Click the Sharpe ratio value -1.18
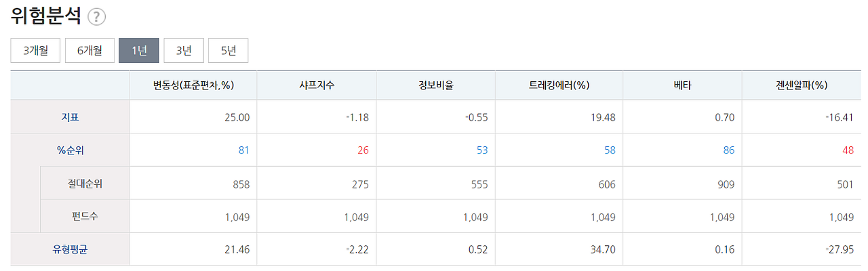 click(357, 117)
